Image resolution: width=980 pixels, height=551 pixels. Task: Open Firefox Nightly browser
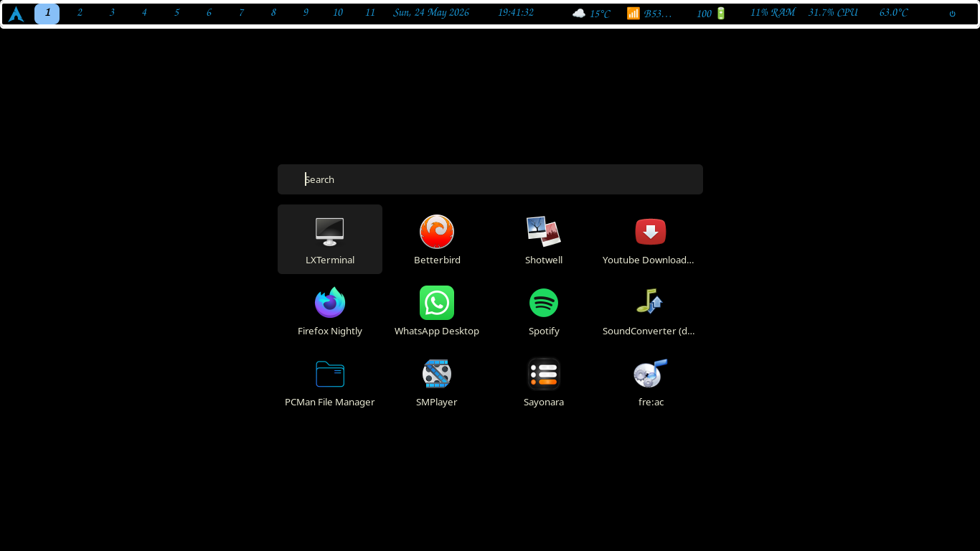click(x=330, y=303)
